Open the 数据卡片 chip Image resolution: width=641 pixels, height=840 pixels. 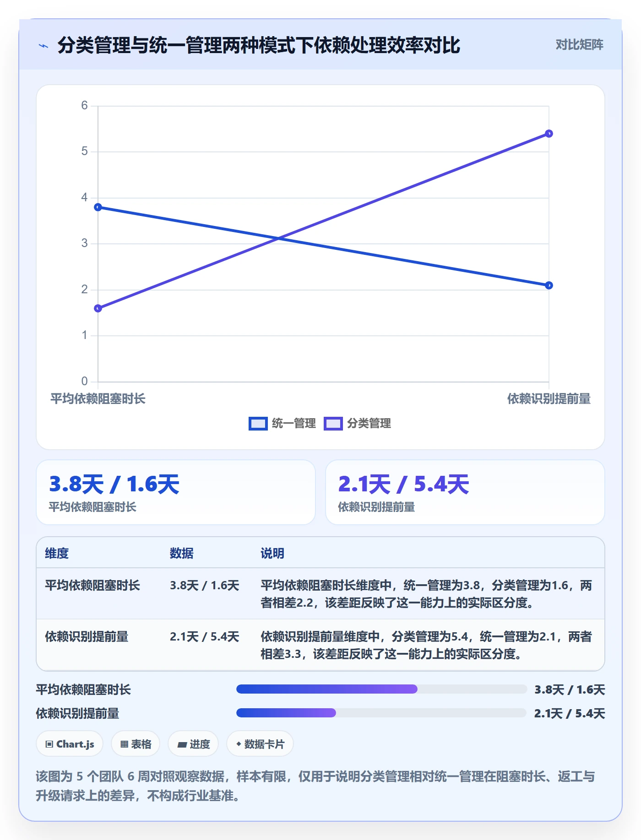click(x=260, y=744)
